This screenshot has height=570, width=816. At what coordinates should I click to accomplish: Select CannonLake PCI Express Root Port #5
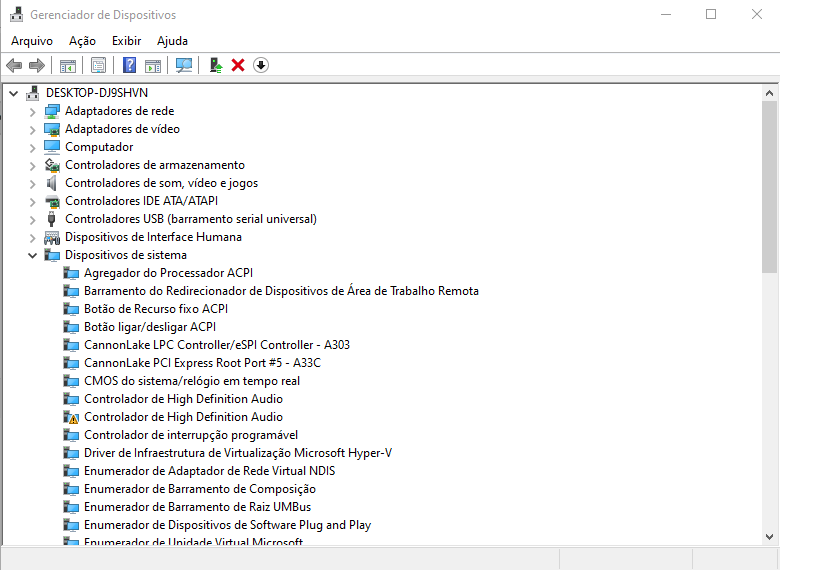click(202, 363)
